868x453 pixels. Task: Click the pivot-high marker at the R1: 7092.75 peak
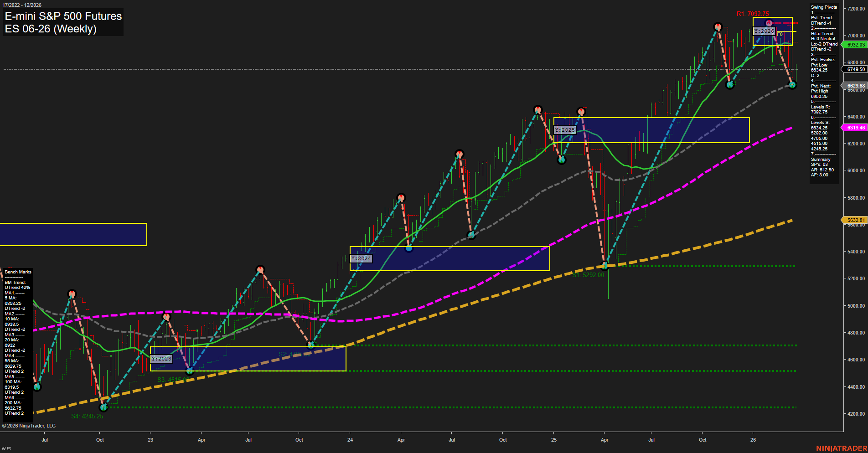click(x=718, y=26)
